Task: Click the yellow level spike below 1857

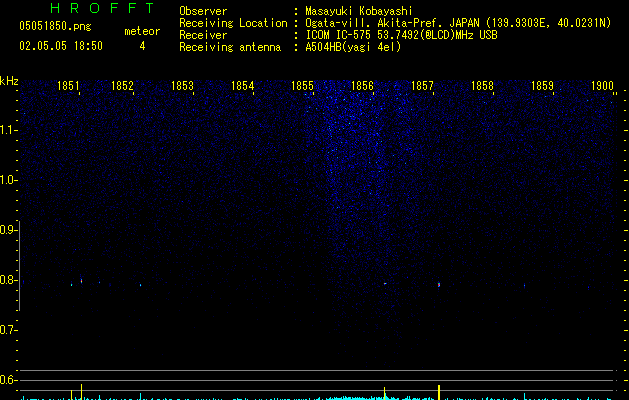Action: click(439, 392)
